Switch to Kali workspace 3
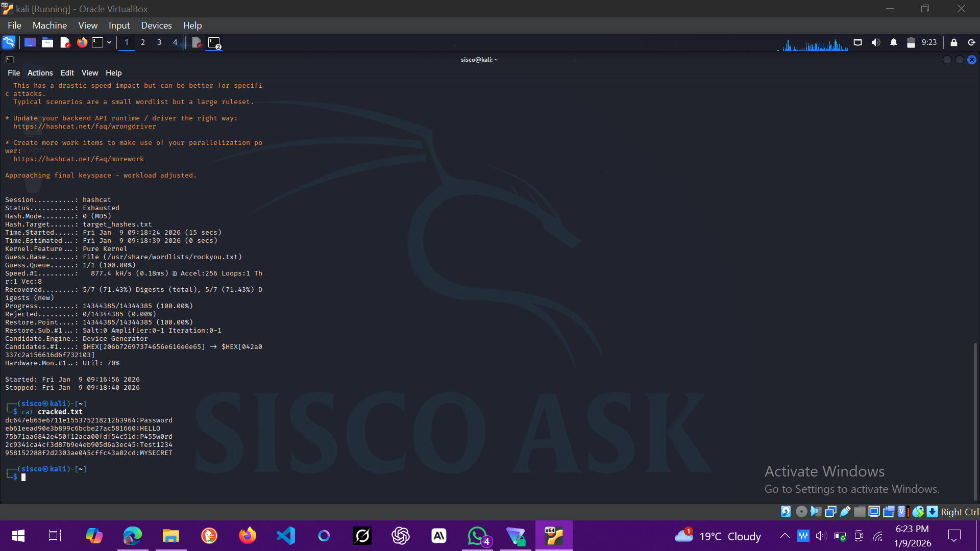The width and height of the screenshot is (980, 551). coord(159,42)
